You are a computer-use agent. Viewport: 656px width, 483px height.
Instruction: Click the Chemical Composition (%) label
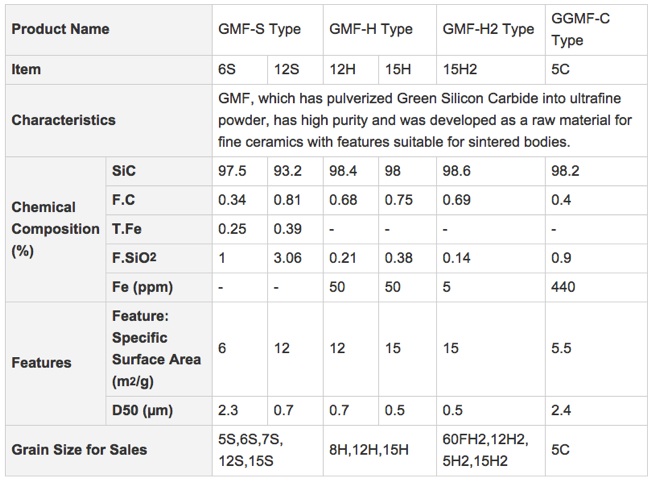click(55, 229)
